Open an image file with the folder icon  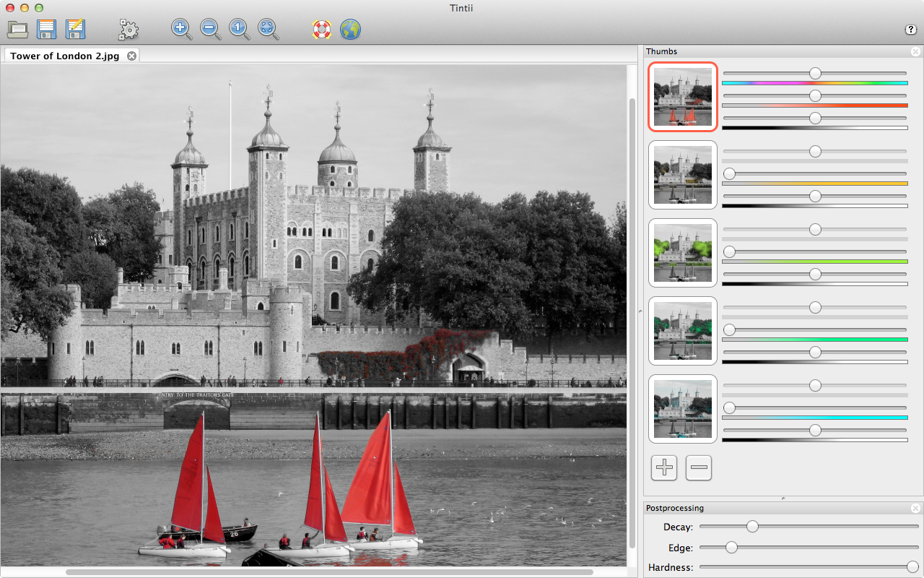click(x=17, y=30)
